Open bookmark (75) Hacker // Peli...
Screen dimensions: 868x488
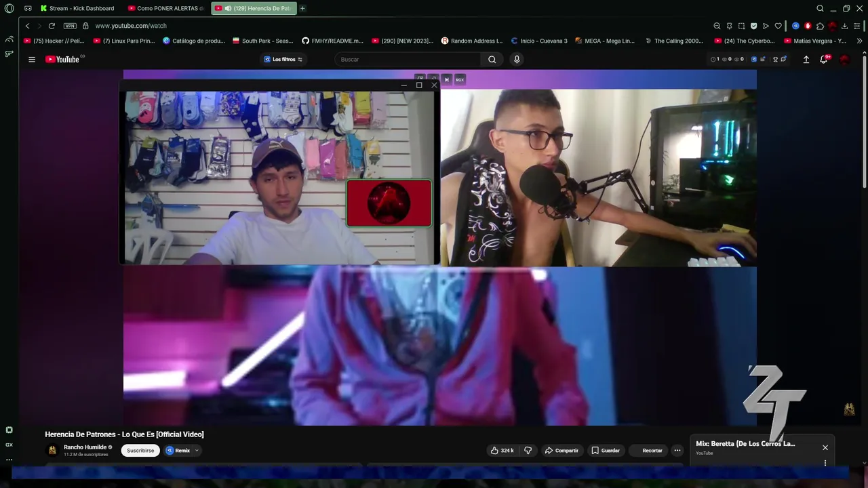[54, 41]
